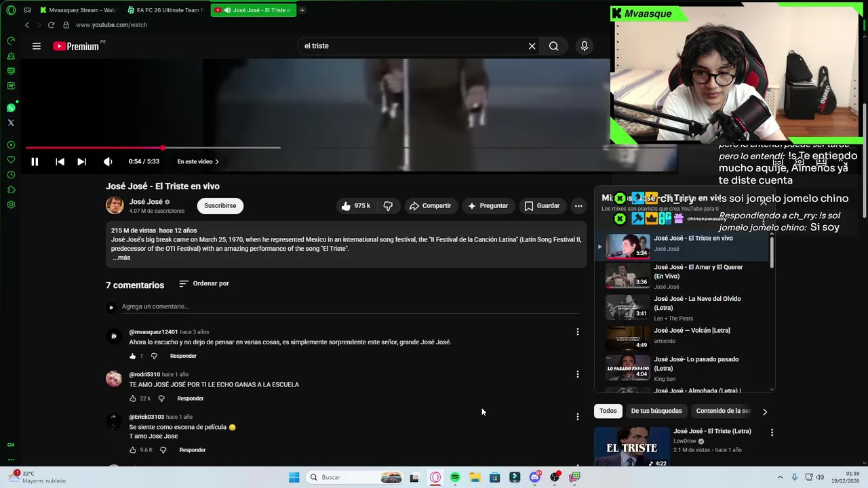
Task: Mute the video audio
Action: tap(108, 161)
